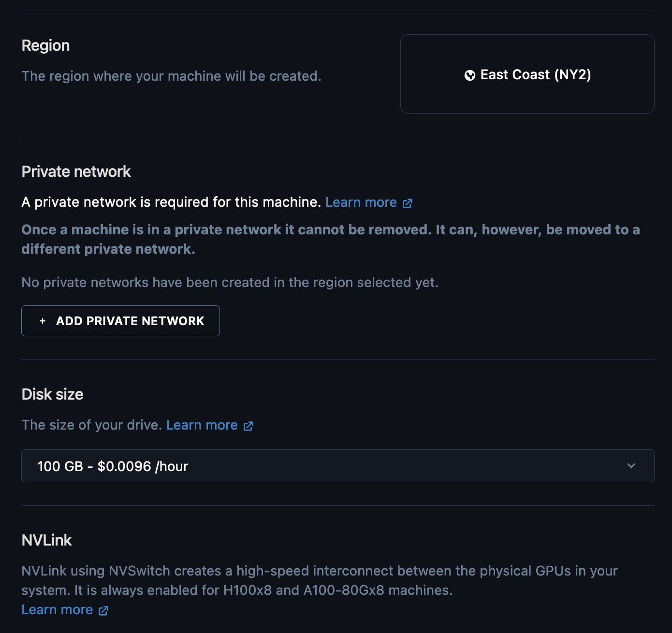Click external-link icon beside Disk size Learn more

click(248, 426)
